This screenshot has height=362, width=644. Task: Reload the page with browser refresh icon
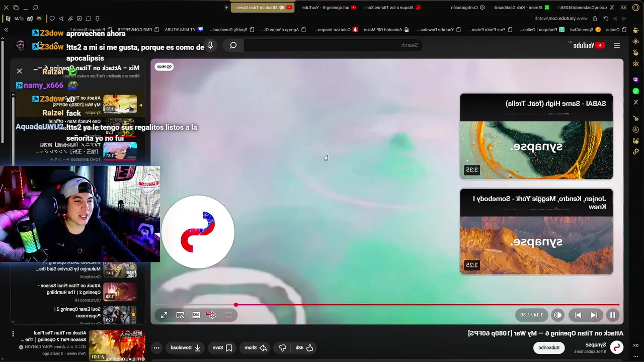click(x=606, y=19)
